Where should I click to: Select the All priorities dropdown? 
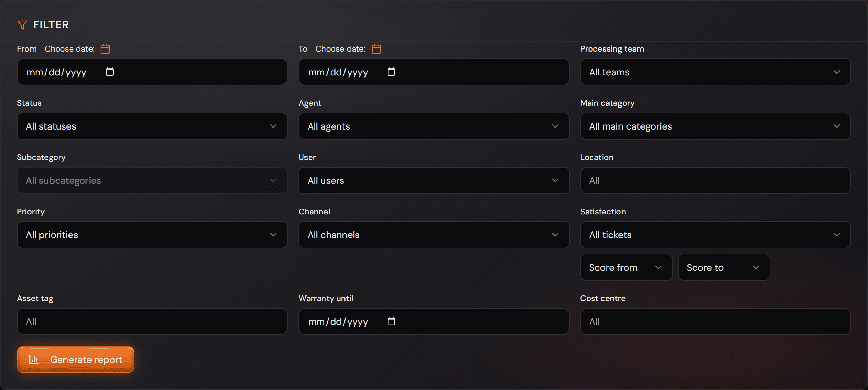[152, 235]
